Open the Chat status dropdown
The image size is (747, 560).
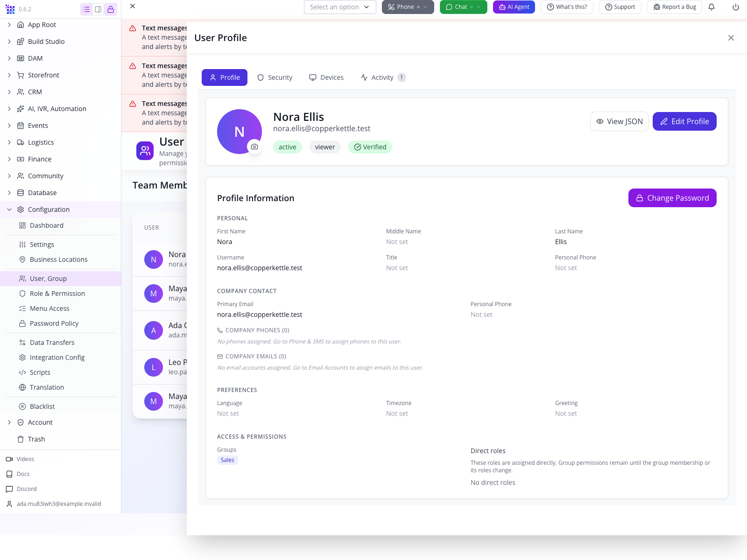464,7
